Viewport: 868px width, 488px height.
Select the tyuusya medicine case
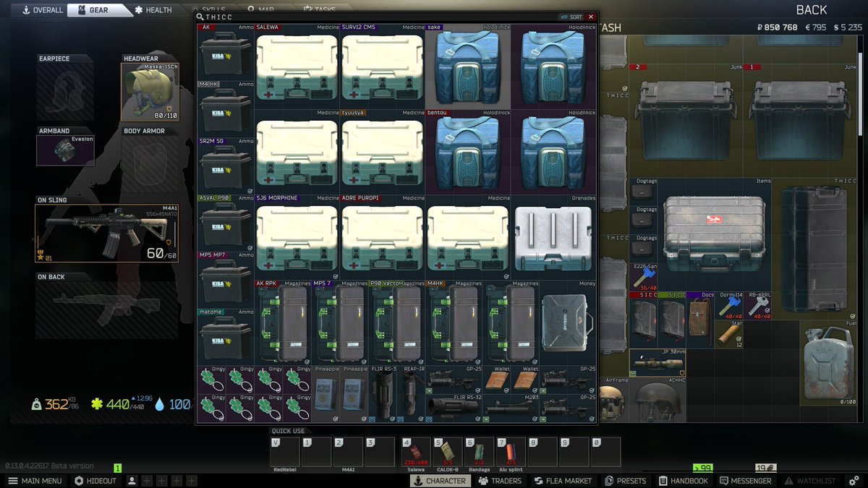383,152
